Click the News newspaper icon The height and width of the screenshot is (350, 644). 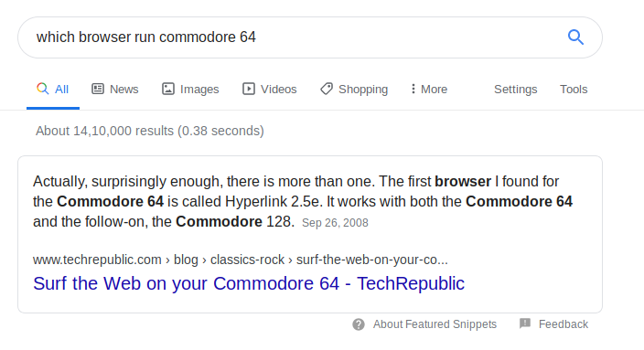click(x=98, y=89)
